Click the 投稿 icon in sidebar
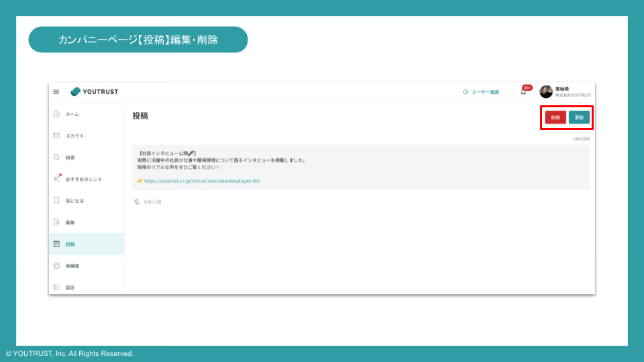 pos(56,244)
